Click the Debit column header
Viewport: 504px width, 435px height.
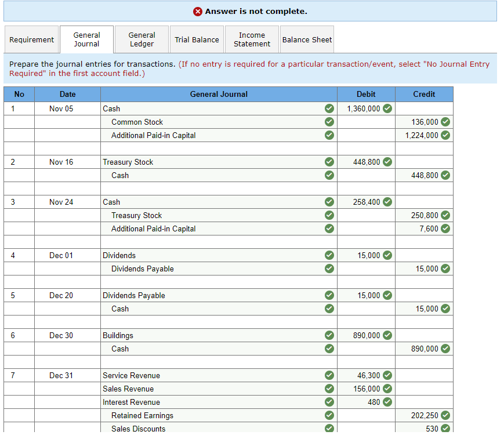(x=366, y=94)
